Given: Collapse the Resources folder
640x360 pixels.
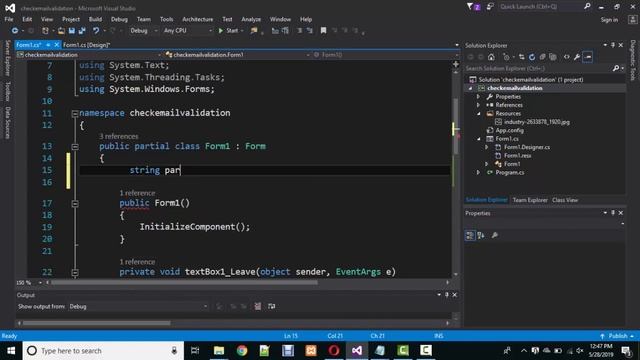Looking at the screenshot, I should pyautogui.click(x=478, y=114).
